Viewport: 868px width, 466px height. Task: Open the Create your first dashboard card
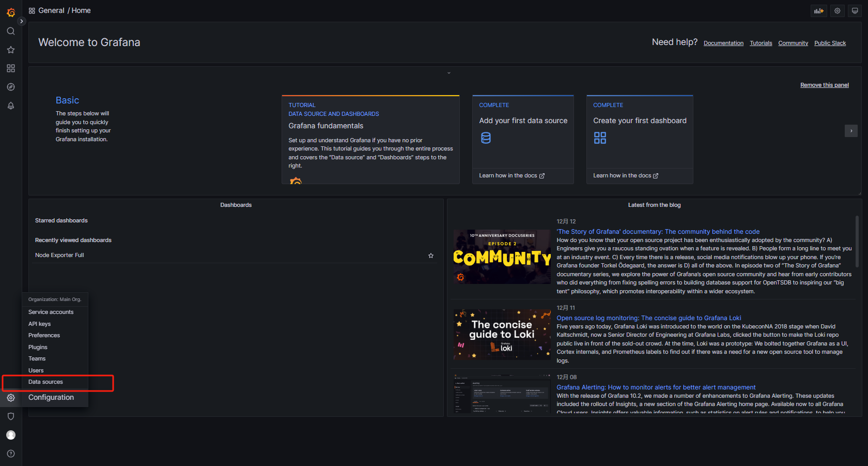pos(640,140)
